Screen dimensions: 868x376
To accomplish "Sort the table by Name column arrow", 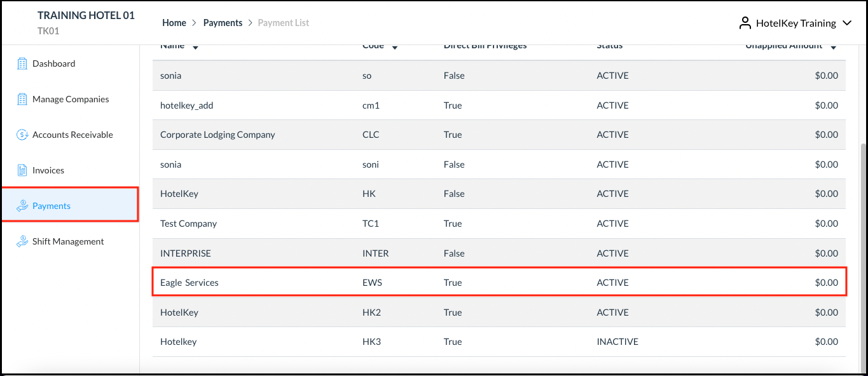I will click(x=195, y=46).
